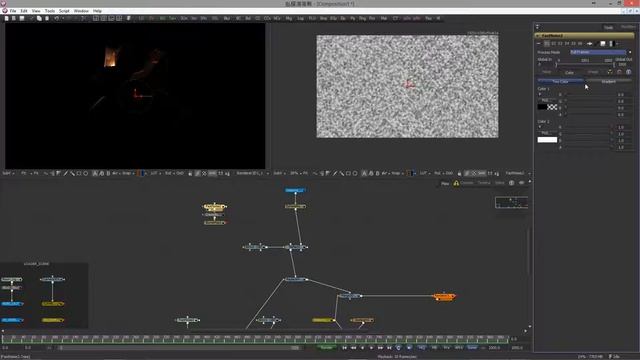
Task: Click the Color 1 red channel slider
Action: click(x=589, y=95)
